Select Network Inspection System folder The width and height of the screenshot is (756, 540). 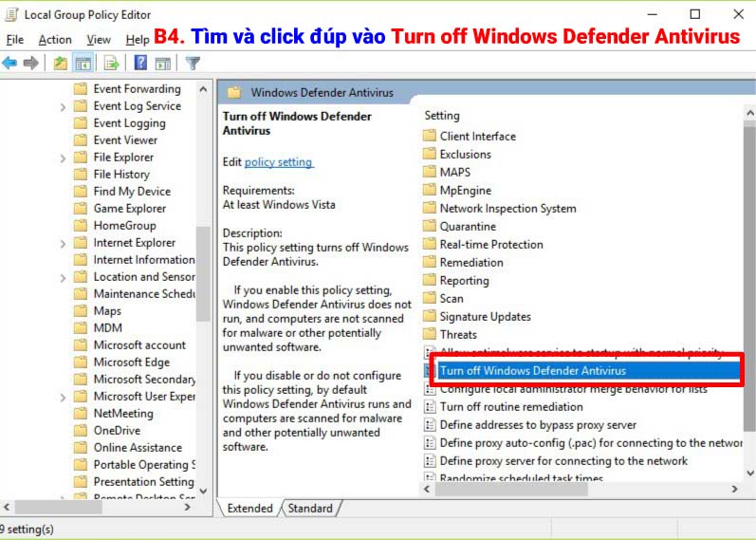click(507, 208)
